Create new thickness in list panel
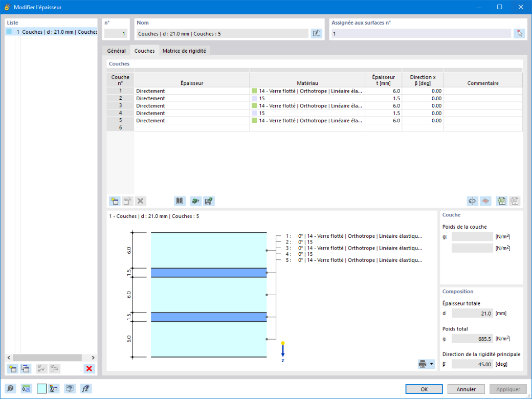This screenshot has height=399, width=532. pyautogui.click(x=13, y=368)
